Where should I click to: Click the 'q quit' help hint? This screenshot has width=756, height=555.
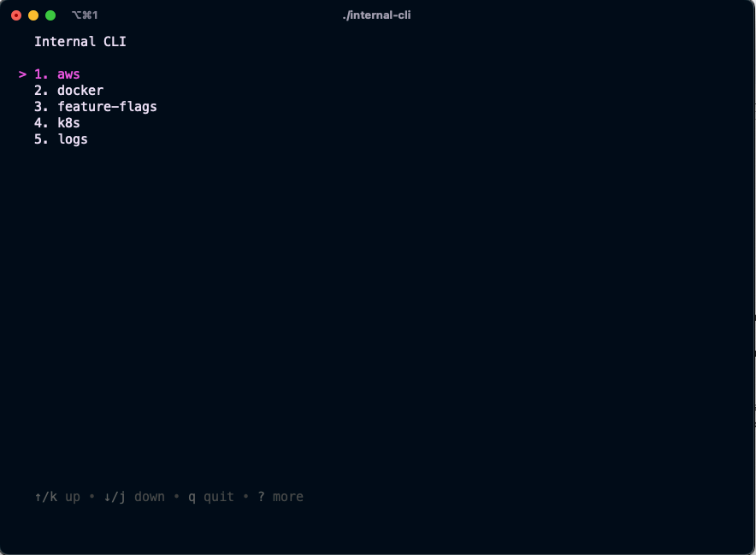(x=211, y=497)
